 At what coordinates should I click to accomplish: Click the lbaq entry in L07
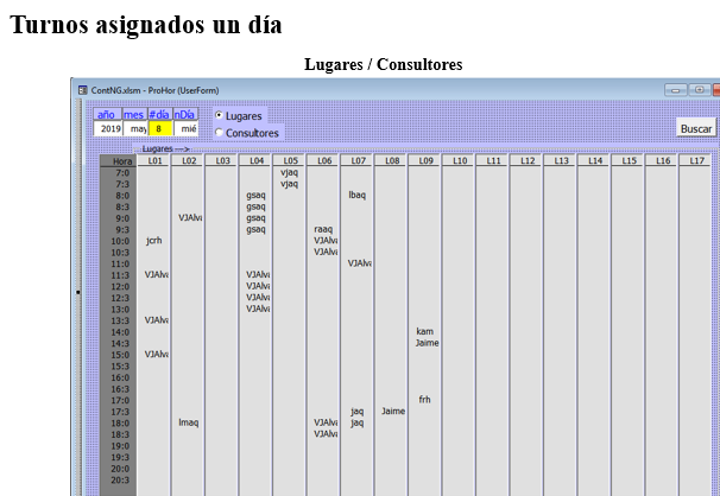pos(357,195)
